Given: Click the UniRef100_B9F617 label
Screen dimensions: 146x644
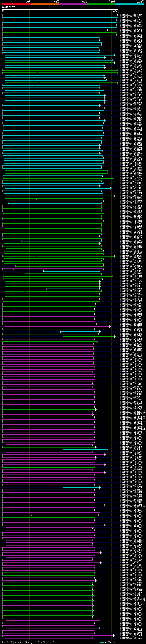Looking at the screenshot, I should coord(131,50).
